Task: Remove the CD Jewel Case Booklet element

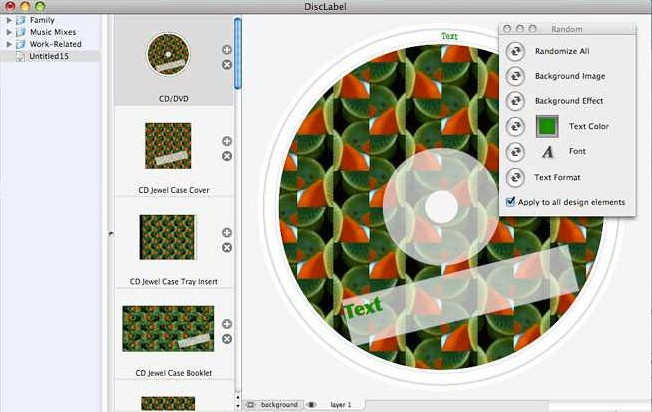Action: [227, 339]
